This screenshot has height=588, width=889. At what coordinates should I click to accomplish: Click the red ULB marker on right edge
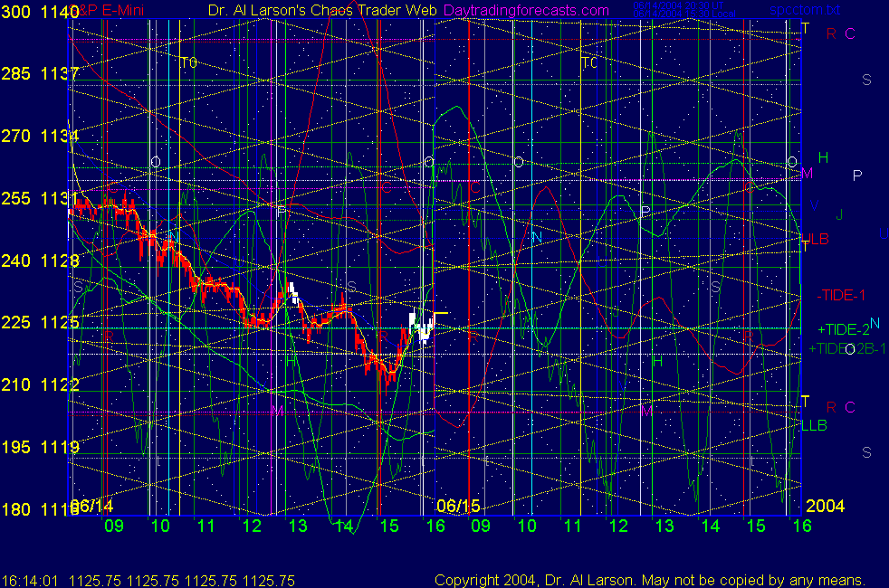pyautogui.click(x=815, y=239)
